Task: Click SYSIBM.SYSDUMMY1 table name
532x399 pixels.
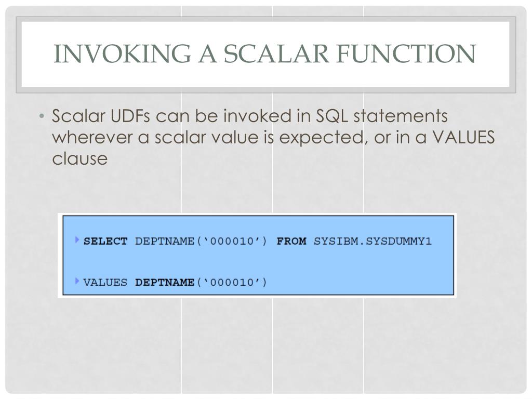Action: (x=373, y=241)
